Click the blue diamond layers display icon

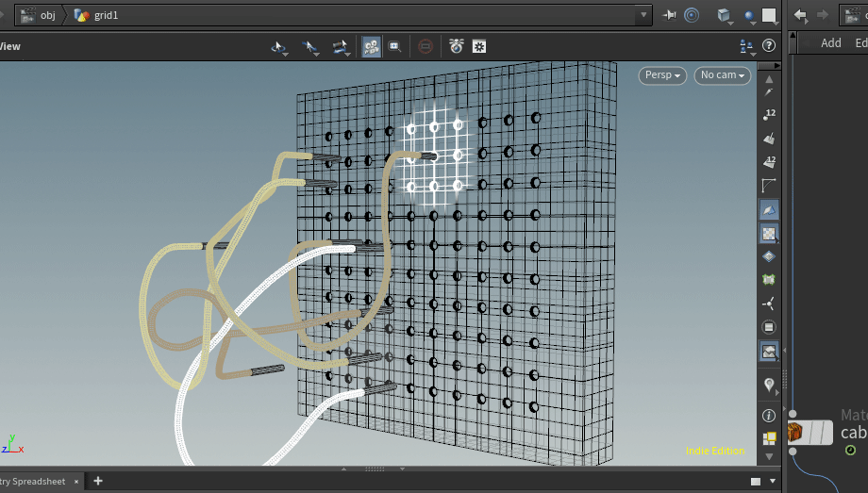click(x=769, y=256)
